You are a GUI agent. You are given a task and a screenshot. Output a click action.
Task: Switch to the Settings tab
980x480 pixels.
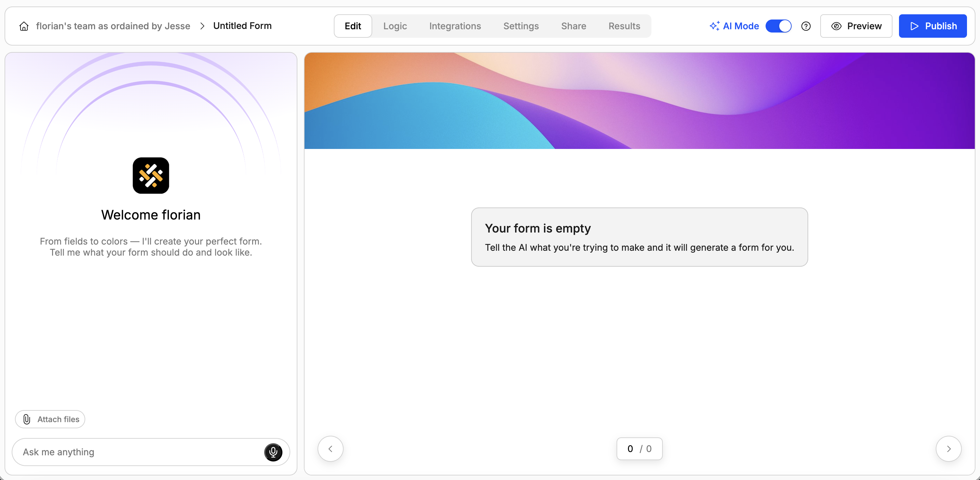[521, 26]
